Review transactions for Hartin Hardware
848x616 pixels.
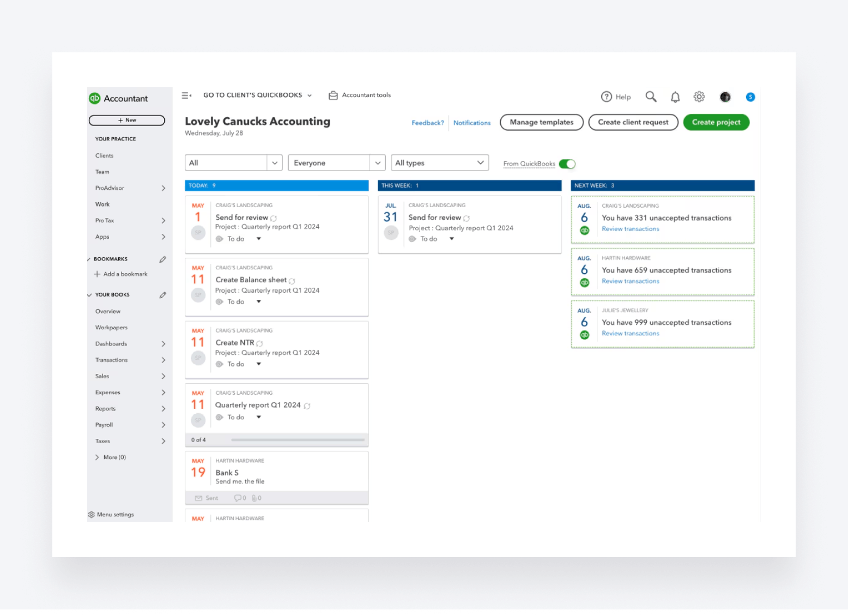coord(631,281)
